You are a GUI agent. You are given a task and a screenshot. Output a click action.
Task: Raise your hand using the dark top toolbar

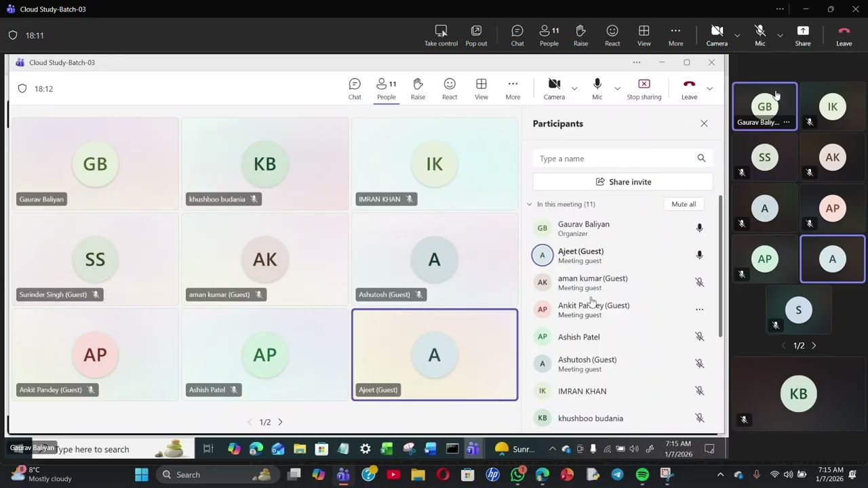tap(580, 35)
